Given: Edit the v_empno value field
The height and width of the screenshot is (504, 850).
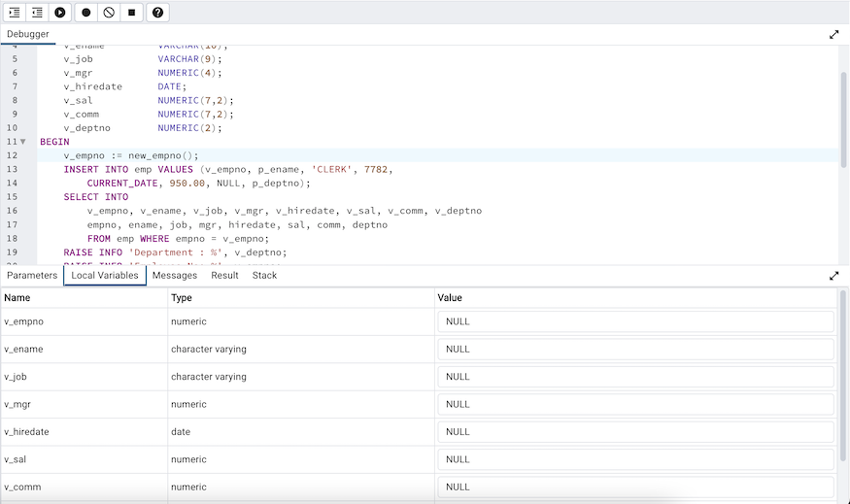Looking at the screenshot, I should click(636, 321).
